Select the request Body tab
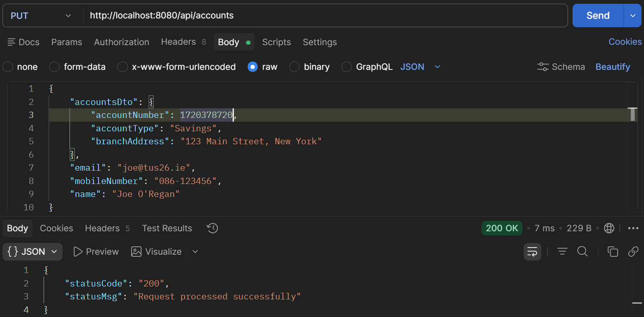This screenshot has width=644, height=317. coord(234,42)
